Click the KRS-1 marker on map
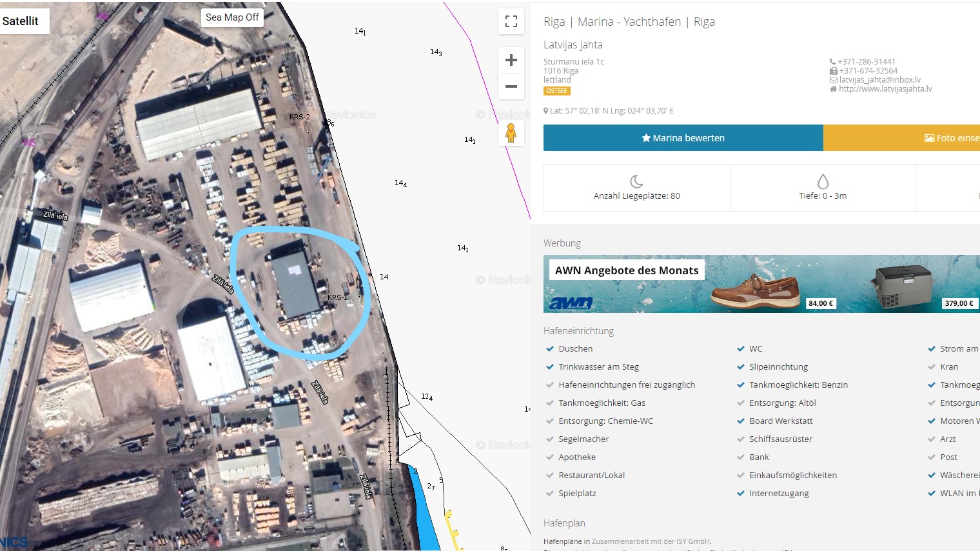 [x=359, y=297]
